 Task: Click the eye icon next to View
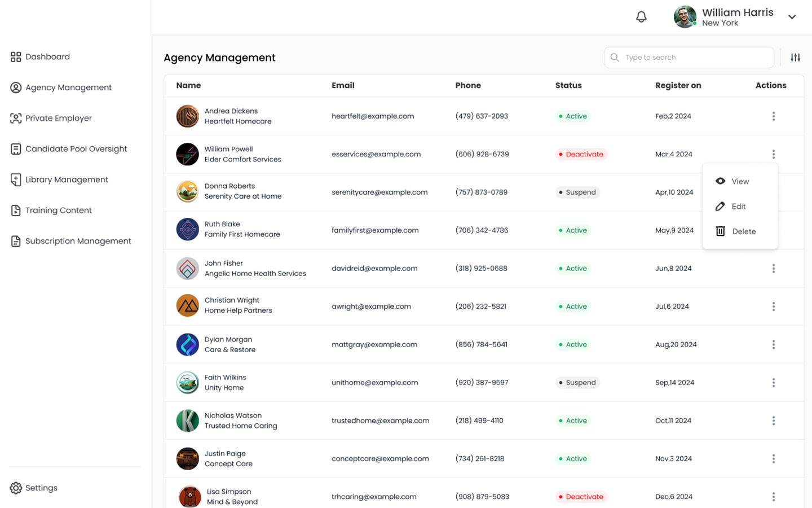720,181
